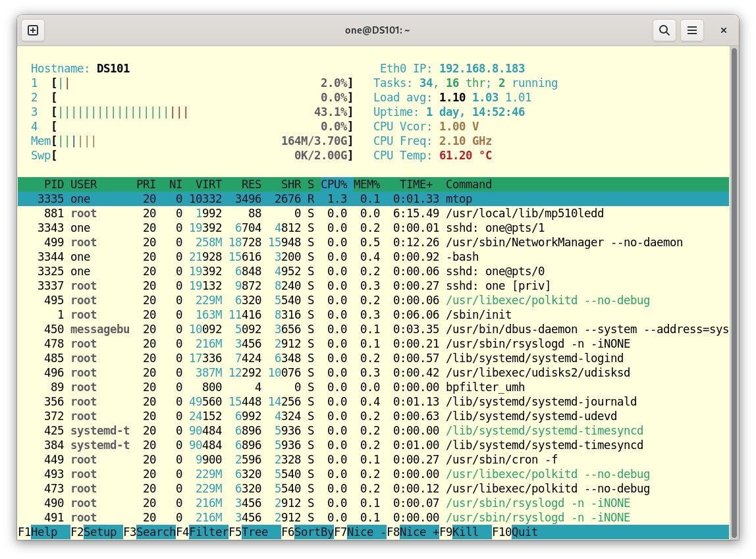Open a new terminal tab

tap(33, 30)
